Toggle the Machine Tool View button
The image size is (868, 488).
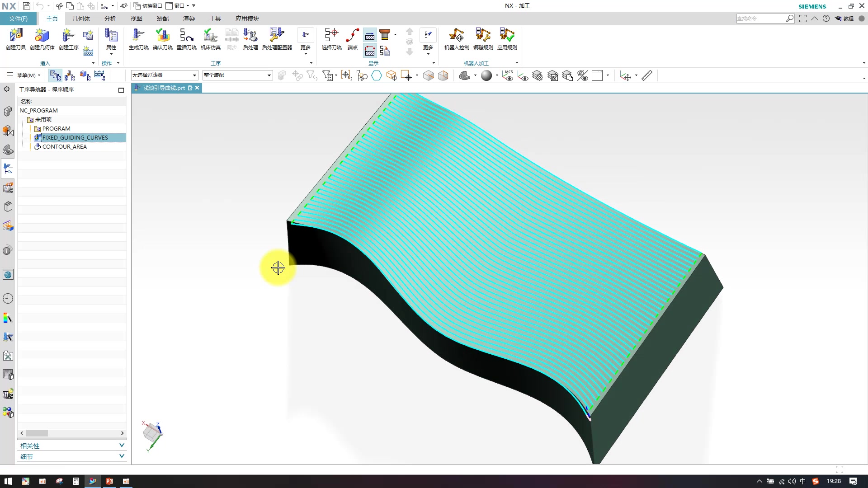(x=70, y=75)
